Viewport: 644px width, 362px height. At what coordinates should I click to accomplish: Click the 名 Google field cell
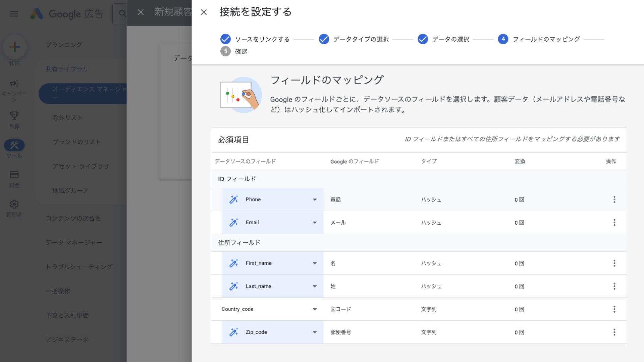click(333, 263)
